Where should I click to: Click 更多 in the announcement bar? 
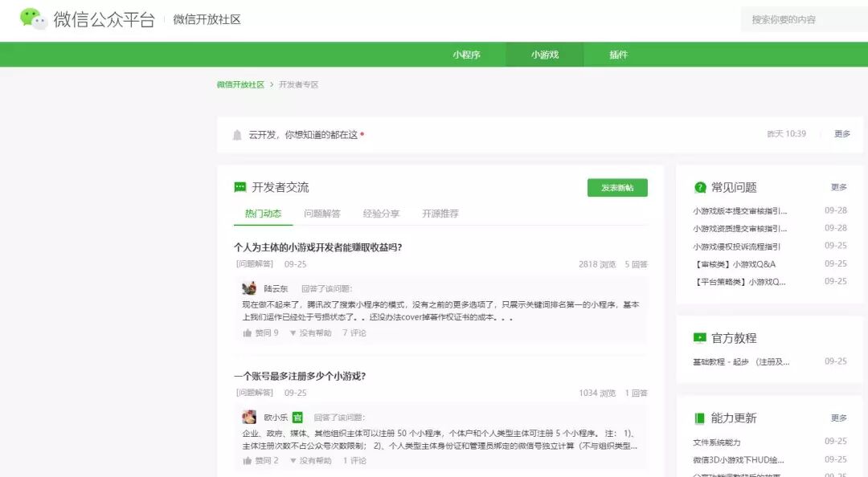tap(842, 134)
